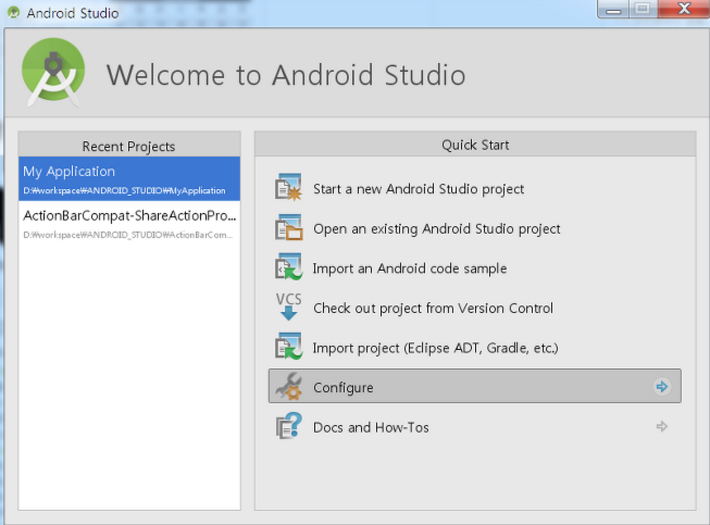Click the ActionBarCom... workspace path text
Screen dimensions: 710x525
pyautogui.click(x=128, y=235)
